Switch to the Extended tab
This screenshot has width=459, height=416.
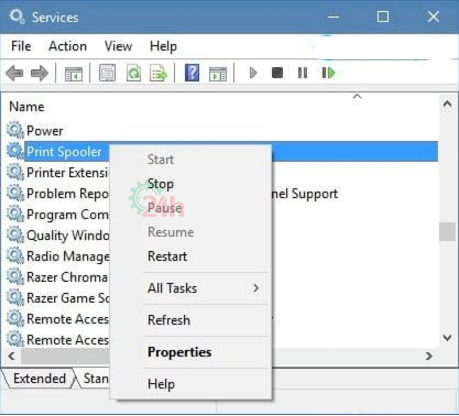[x=39, y=378]
